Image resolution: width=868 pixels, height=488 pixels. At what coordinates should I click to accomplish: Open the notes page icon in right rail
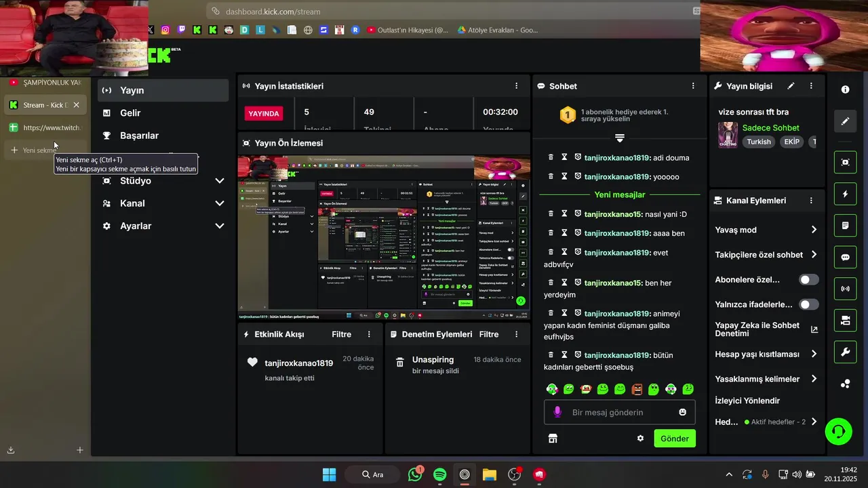(845, 225)
